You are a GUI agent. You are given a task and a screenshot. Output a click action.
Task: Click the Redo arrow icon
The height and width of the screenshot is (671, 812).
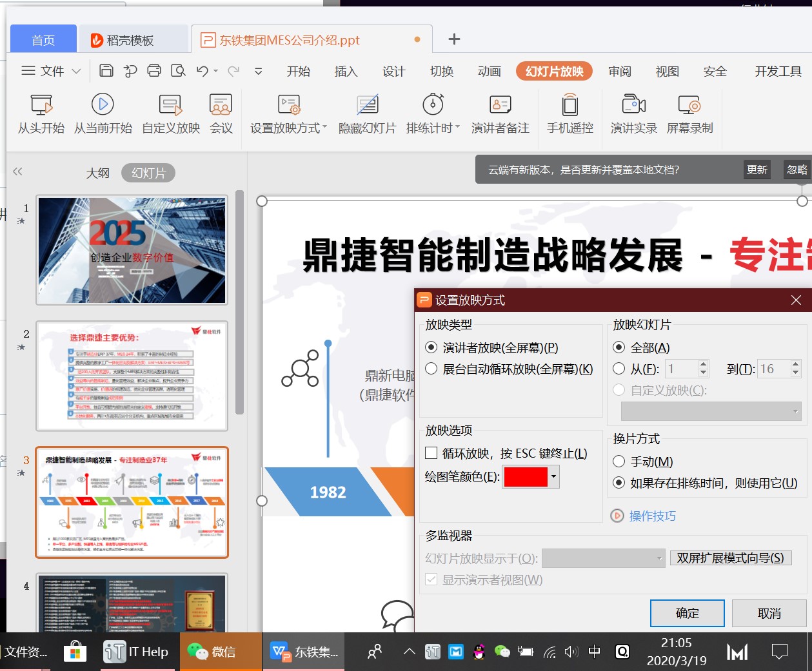coord(233,71)
